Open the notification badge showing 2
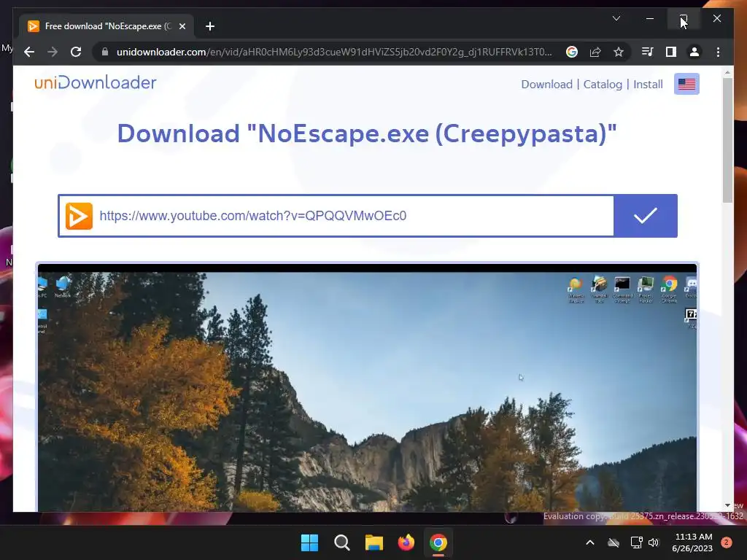 [727, 542]
